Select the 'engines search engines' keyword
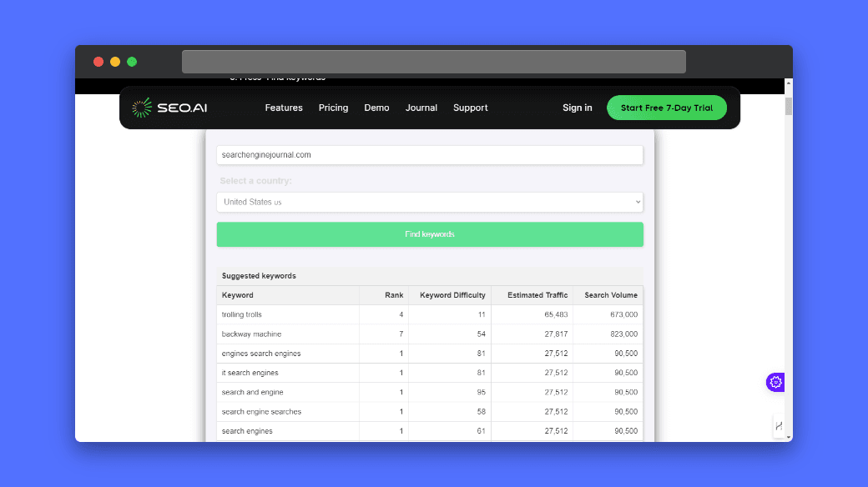Image resolution: width=868 pixels, height=487 pixels. [261, 354]
